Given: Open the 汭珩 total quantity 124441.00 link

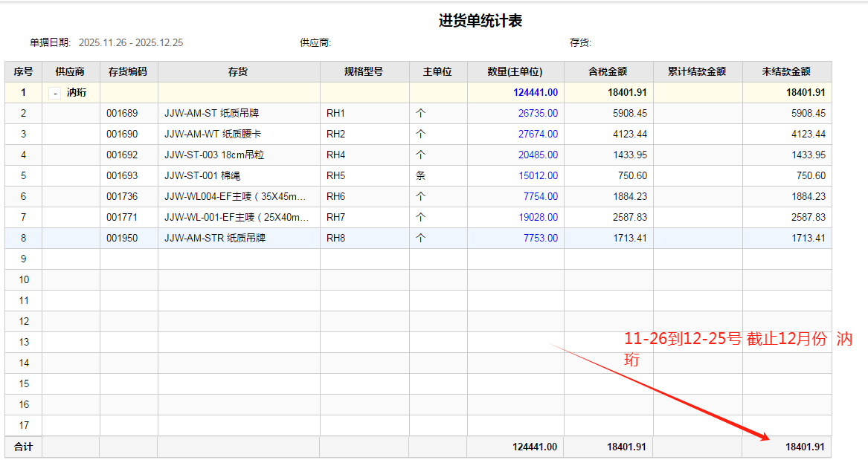Looking at the screenshot, I should [x=535, y=93].
